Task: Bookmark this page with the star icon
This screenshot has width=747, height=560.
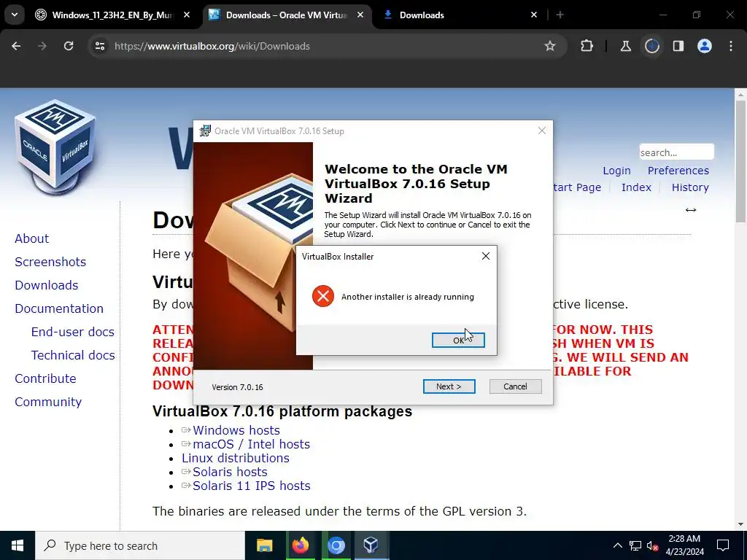Action: 550,46
